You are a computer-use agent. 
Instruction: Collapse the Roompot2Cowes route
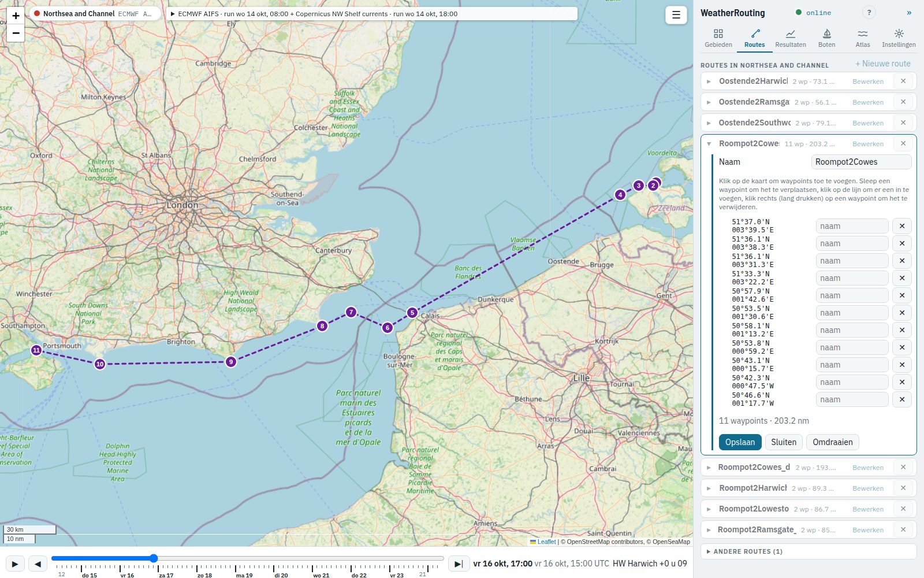[x=709, y=143]
